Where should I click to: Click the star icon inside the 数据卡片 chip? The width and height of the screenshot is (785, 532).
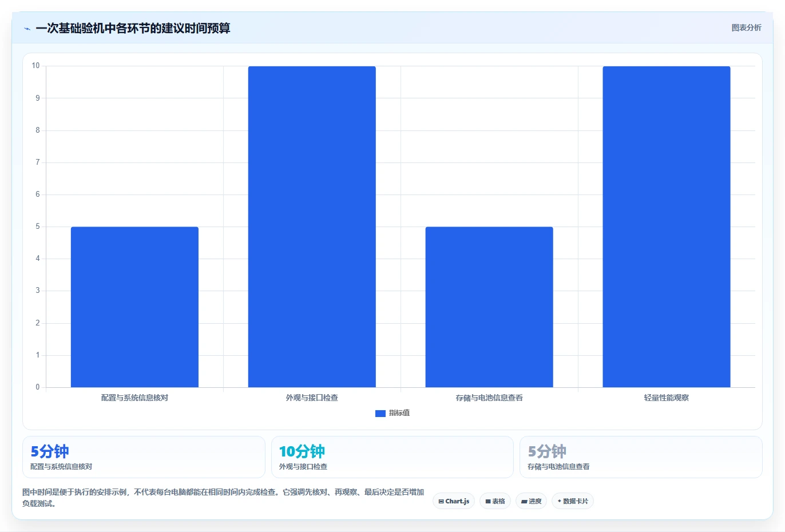(x=560, y=501)
